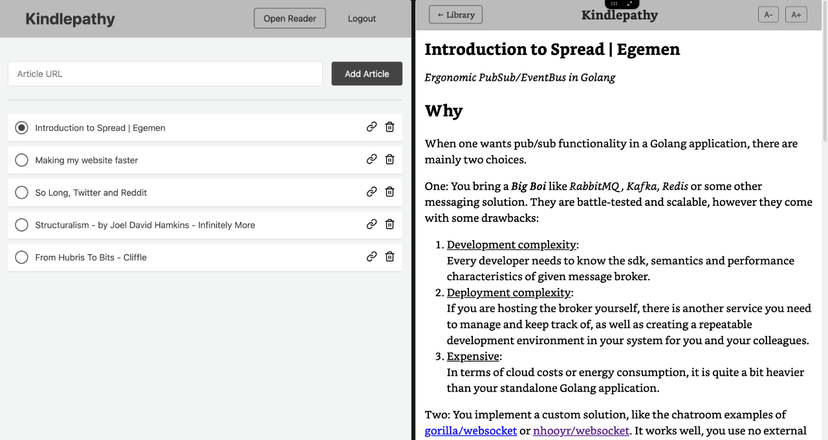Click 'Development complexity' list item heading
This screenshot has height=440, width=828.
point(511,245)
